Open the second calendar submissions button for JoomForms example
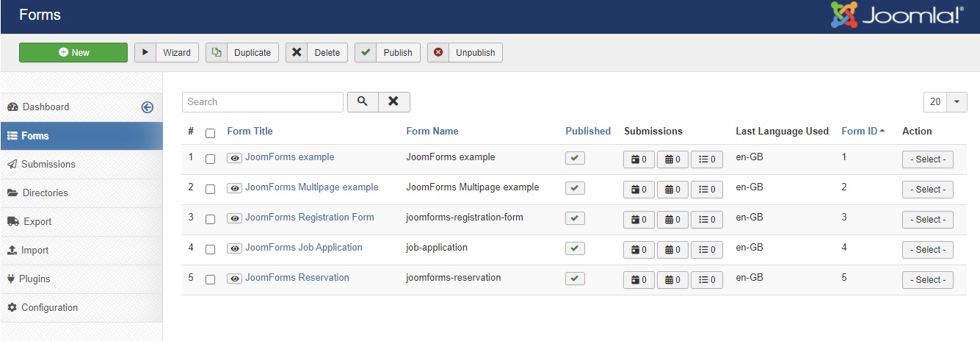980x341 pixels. [x=672, y=159]
